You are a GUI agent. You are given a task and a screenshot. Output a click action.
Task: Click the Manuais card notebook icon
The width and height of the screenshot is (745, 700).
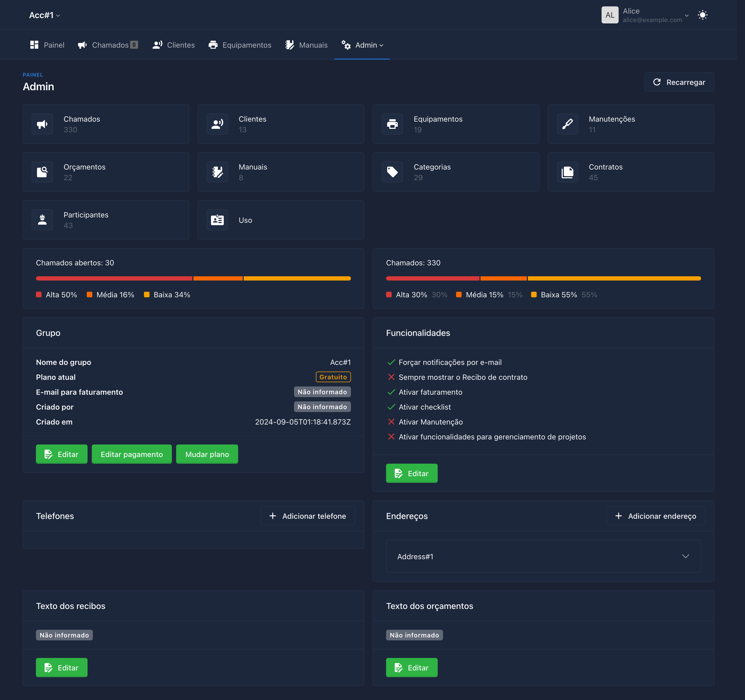pos(217,172)
